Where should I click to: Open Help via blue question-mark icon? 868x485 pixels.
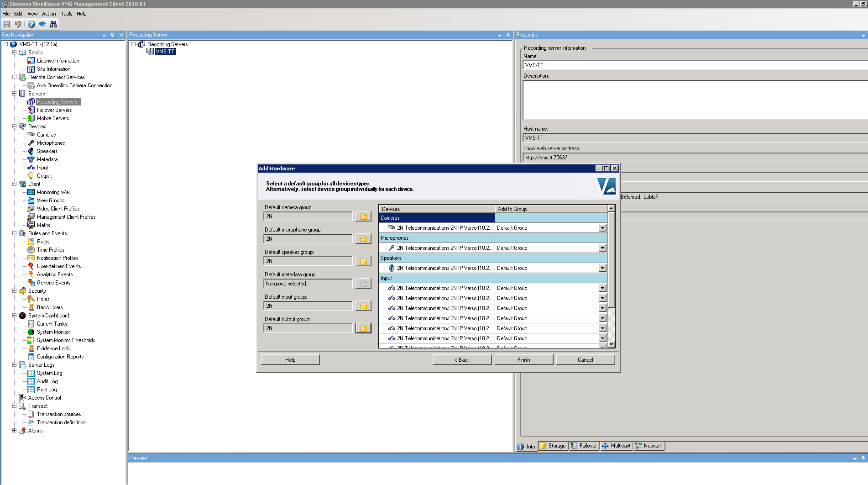31,24
